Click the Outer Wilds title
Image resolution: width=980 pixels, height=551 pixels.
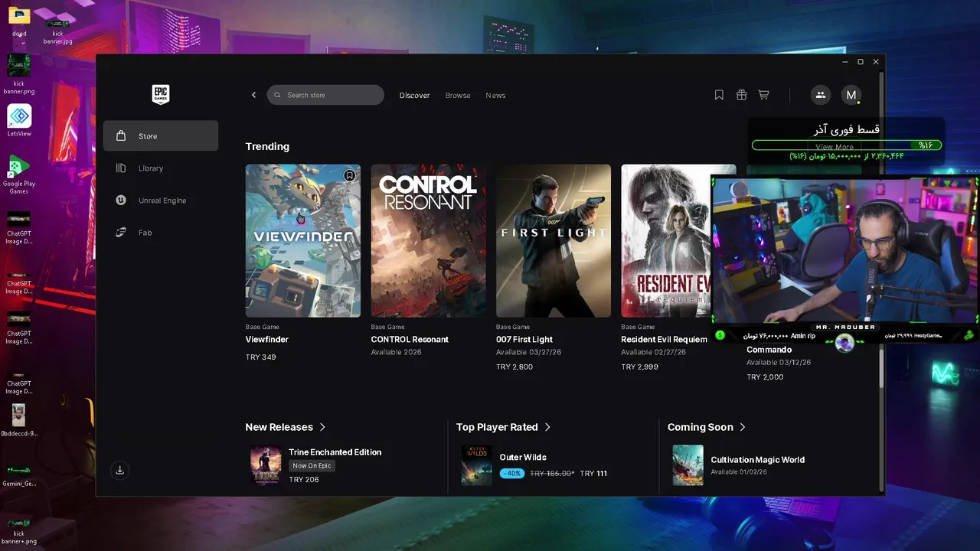(x=523, y=458)
